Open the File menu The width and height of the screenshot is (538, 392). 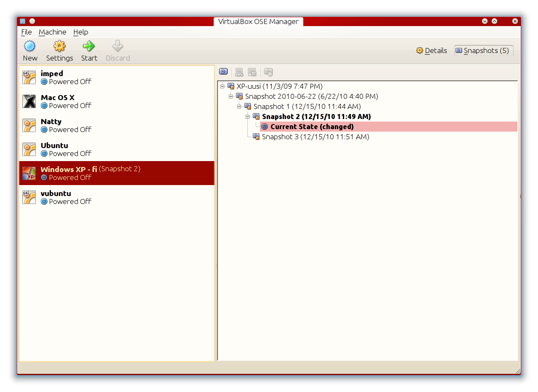26,32
